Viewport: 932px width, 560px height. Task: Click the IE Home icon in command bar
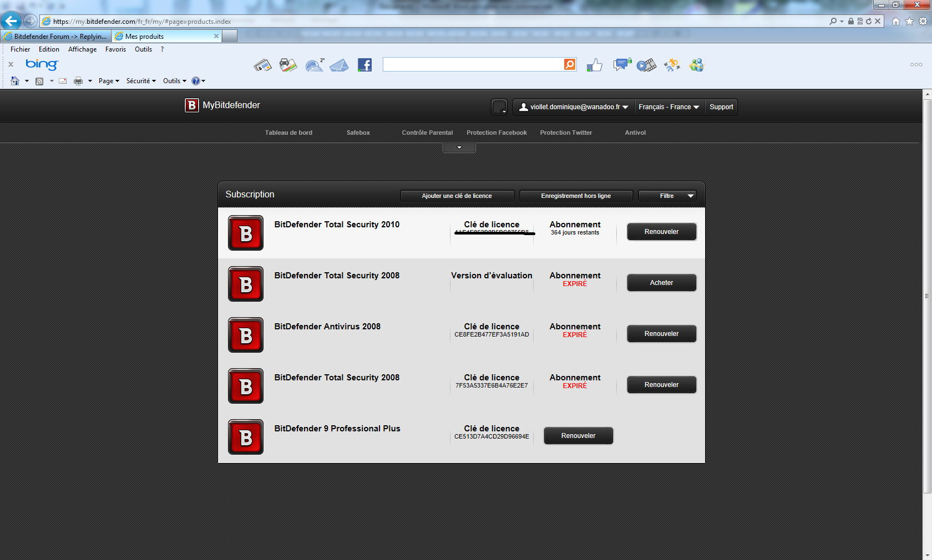pyautogui.click(x=15, y=81)
